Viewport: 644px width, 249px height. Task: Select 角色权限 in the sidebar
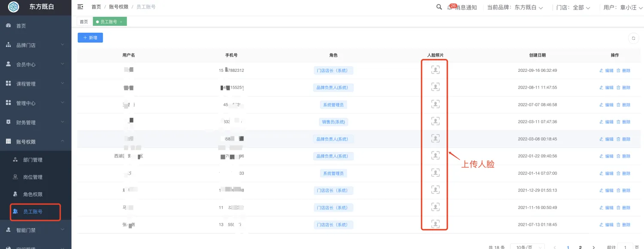pyautogui.click(x=33, y=194)
